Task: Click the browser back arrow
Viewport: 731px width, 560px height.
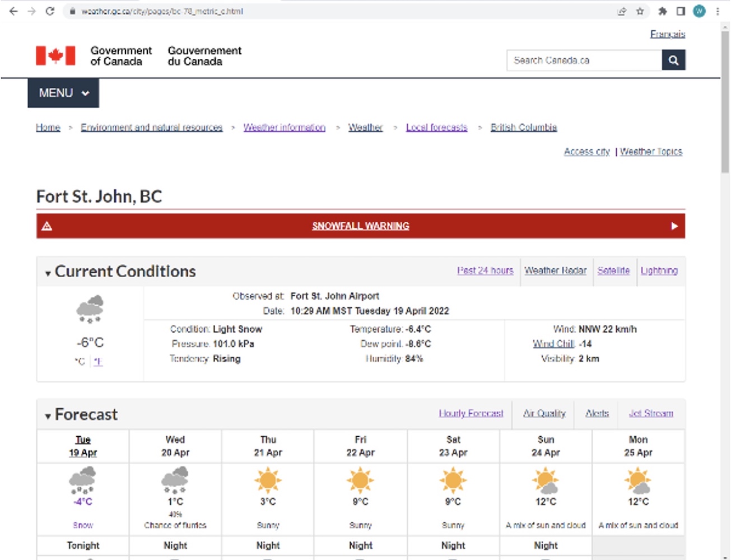Action: [13, 11]
